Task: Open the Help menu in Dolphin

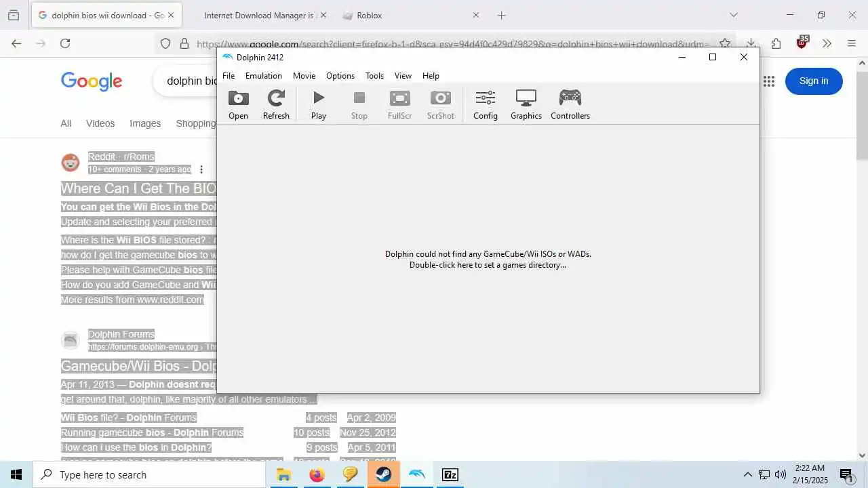Action: [x=431, y=76]
